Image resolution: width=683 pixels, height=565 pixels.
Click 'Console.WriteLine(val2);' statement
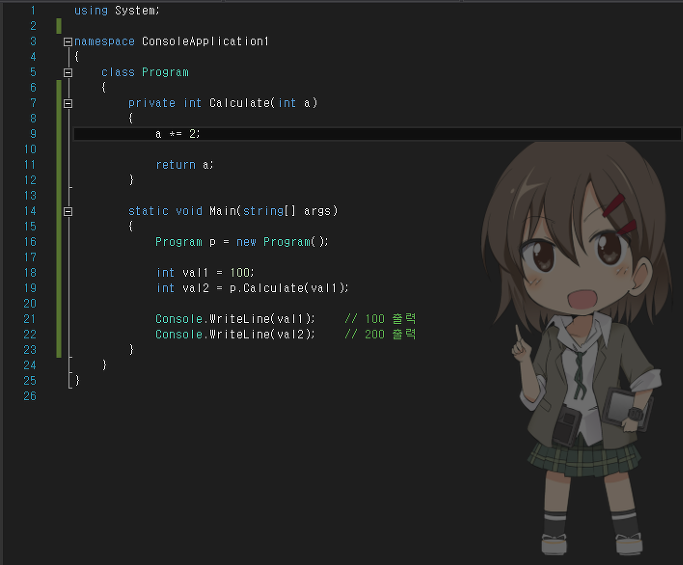(x=235, y=335)
